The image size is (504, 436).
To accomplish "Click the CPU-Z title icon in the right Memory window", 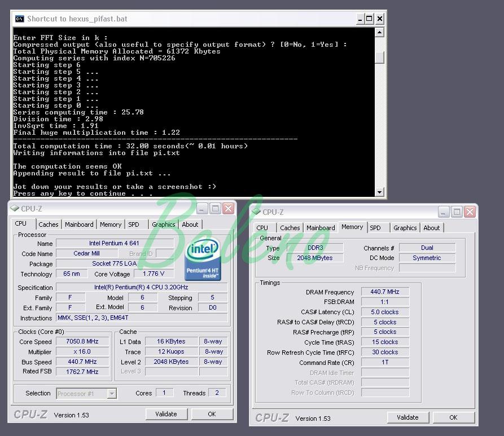I will 256,212.
